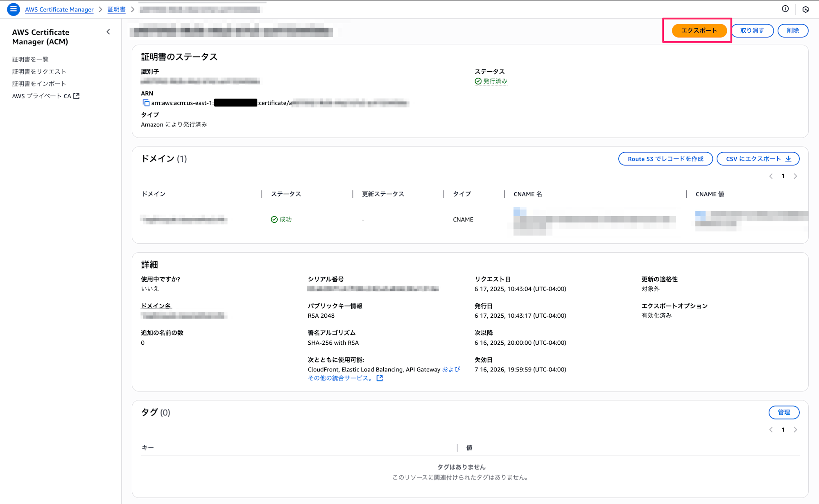Go to next page in タグ table
The height and width of the screenshot is (504, 819).
(x=795, y=429)
